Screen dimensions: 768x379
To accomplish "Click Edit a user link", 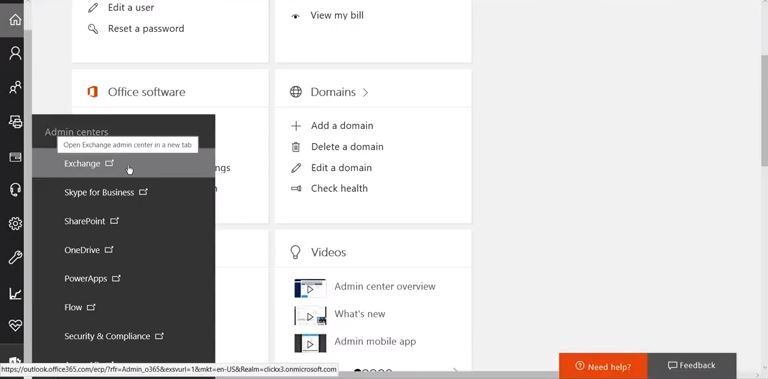I will pyautogui.click(x=131, y=7).
